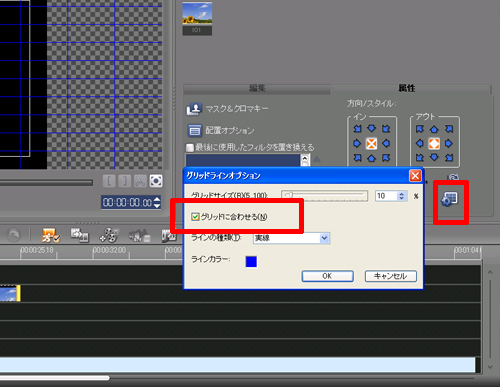The width and height of the screenshot is (500, 387).
Task: Open the speaker sound mixer icon
Action: click(139, 235)
